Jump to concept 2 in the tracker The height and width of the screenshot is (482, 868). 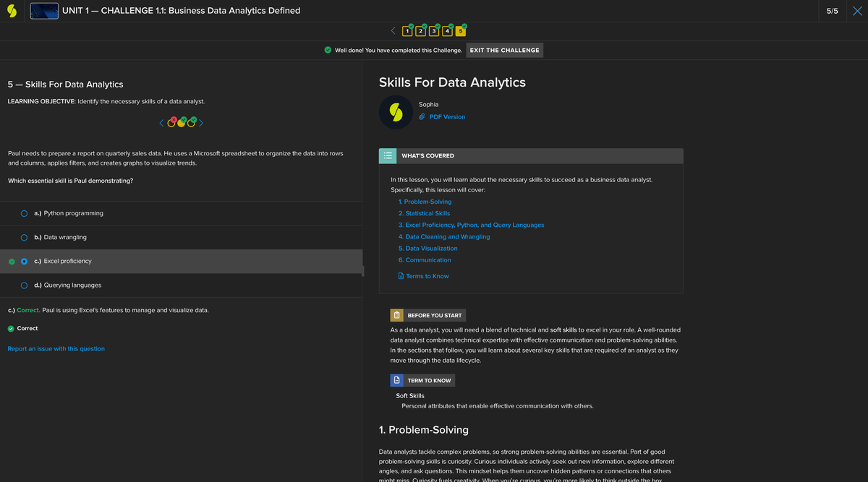tap(421, 31)
